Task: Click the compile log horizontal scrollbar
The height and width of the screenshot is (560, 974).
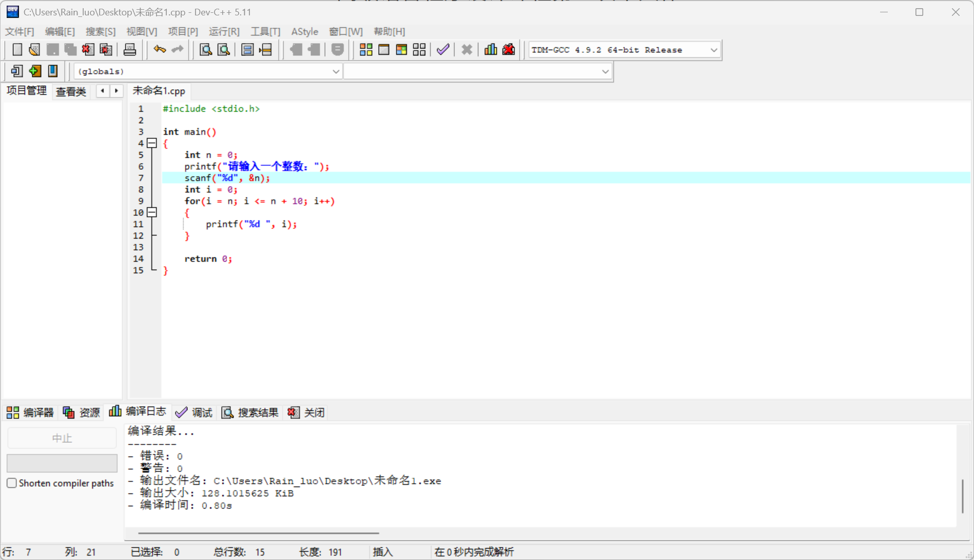Action: 259,533
